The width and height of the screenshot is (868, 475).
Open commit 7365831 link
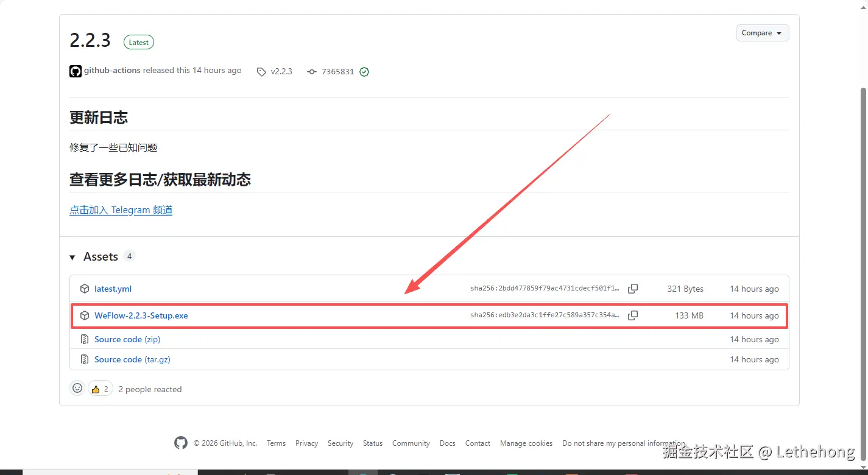[x=337, y=71]
